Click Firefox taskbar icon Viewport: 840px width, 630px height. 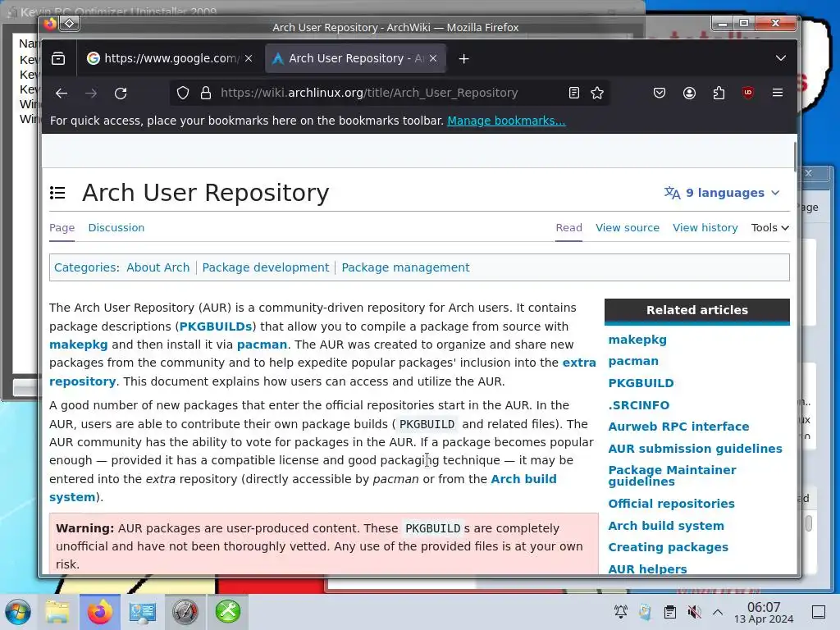tap(100, 612)
